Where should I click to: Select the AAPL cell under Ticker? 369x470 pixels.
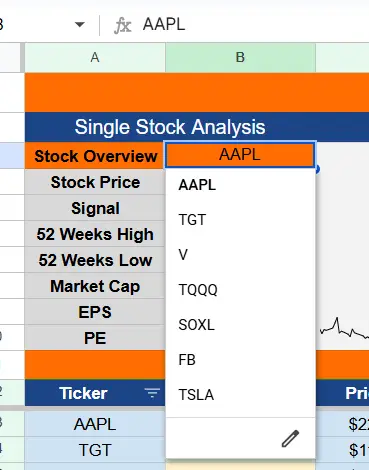(95, 424)
